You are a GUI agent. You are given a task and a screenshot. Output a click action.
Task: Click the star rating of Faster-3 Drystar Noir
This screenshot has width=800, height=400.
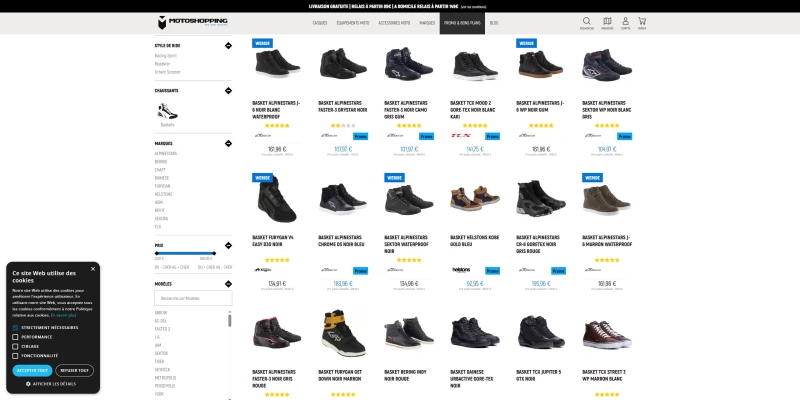(343, 126)
